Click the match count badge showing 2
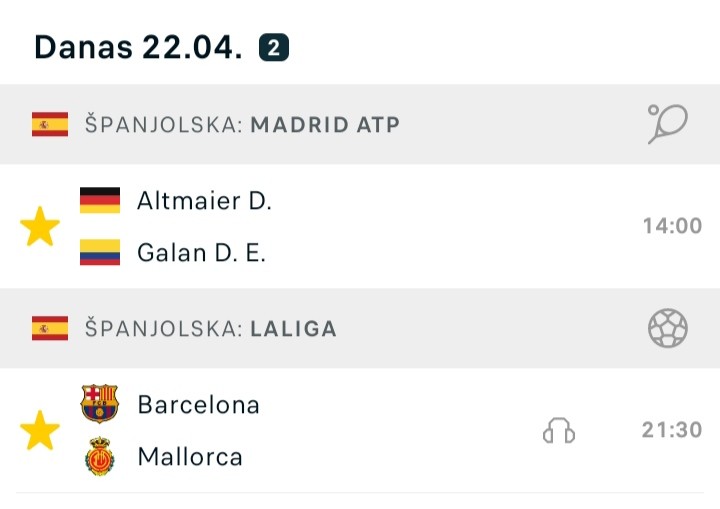The height and width of the screenshot is (509, 720). (274, 47)
